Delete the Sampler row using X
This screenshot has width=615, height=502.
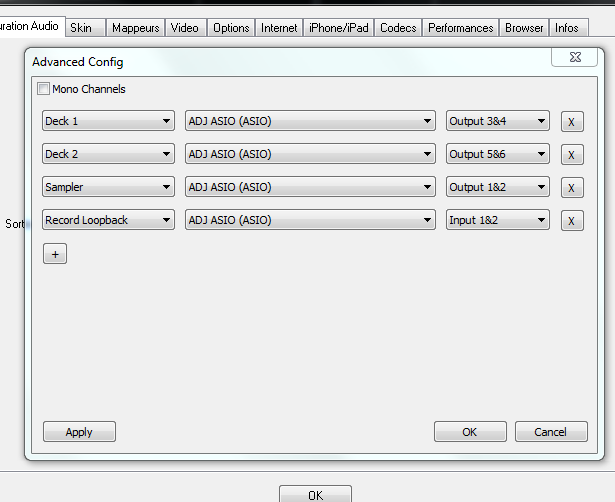click(x=572, y=188)
